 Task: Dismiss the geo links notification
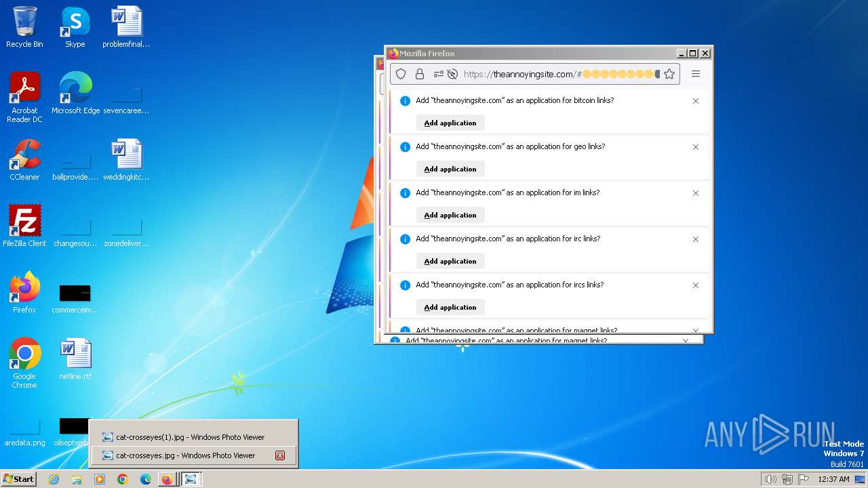696,147
